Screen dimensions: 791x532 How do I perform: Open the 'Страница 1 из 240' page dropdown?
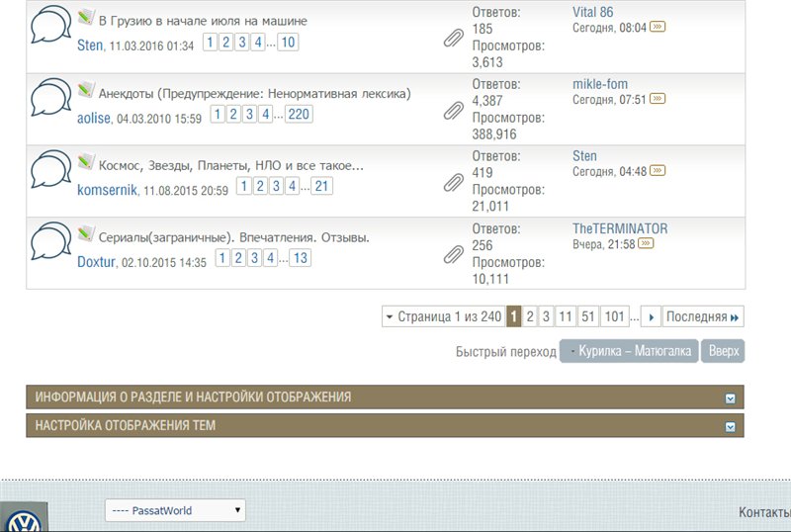[x=443, y=317]
